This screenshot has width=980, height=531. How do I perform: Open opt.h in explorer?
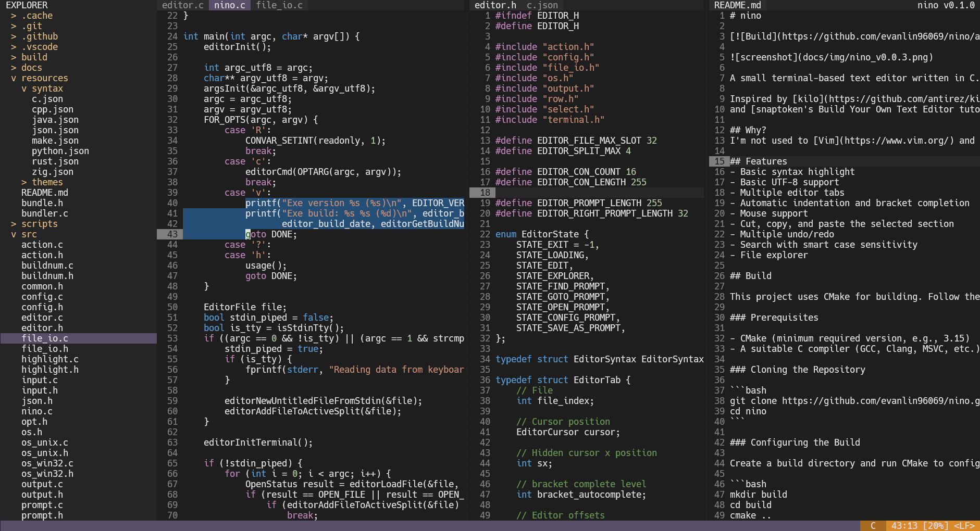point(34,422)
